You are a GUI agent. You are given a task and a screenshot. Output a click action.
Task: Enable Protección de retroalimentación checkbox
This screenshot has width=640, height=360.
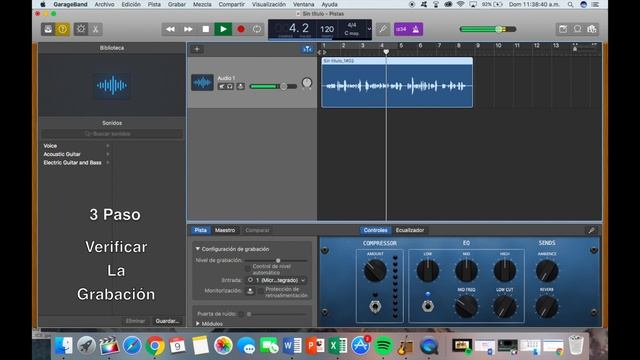(261, 291)
